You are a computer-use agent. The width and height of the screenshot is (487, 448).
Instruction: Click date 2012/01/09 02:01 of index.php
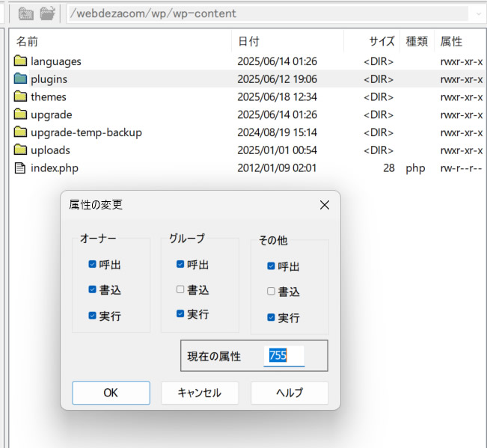tap(277, 168)
